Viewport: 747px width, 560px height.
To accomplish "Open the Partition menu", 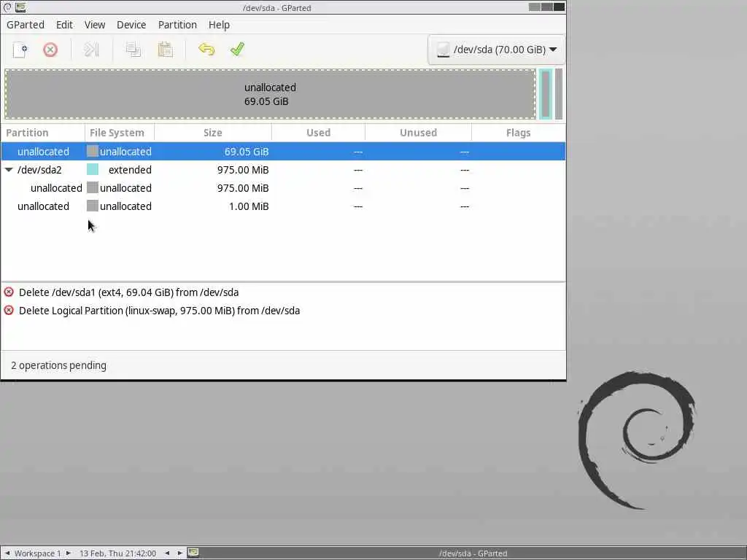I will pos(177,25).
